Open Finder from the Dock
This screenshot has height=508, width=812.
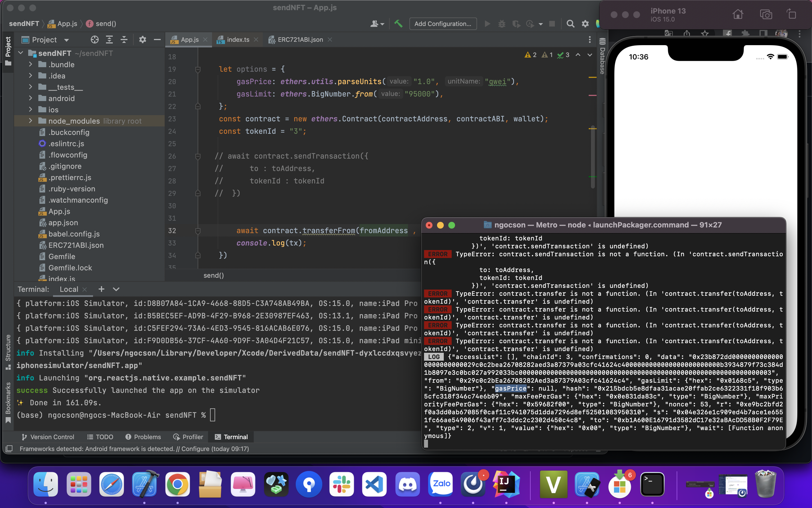(x=46, y=484)
